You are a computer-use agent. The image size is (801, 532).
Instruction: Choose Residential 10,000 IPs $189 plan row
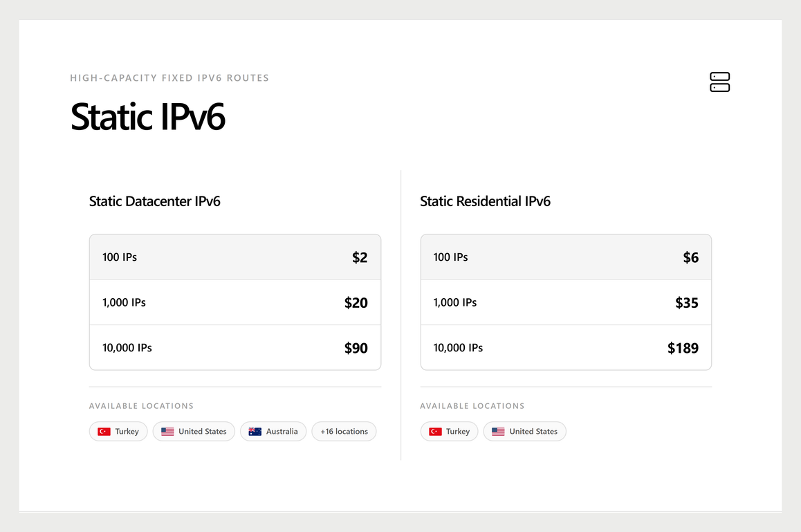click(x=566, y=347)
